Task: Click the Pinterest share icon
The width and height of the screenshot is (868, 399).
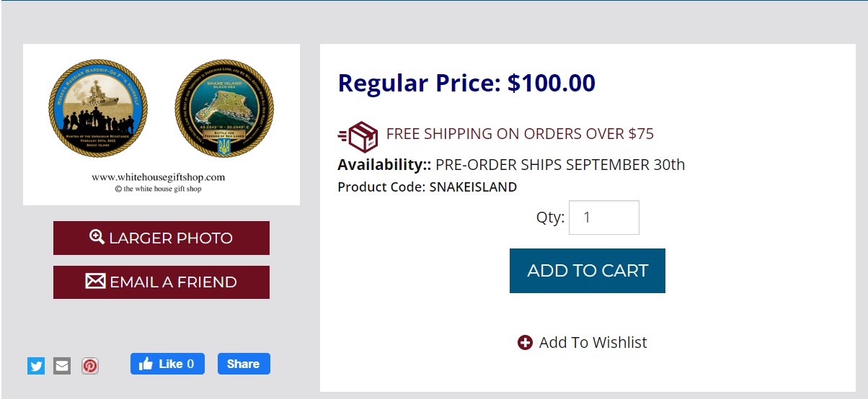Action: click(x=89, y=366)
